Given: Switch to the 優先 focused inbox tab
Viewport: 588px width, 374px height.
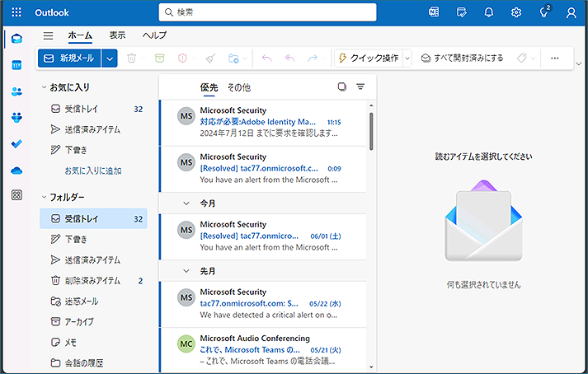Looking at the screenshot, I should (209, 87).
